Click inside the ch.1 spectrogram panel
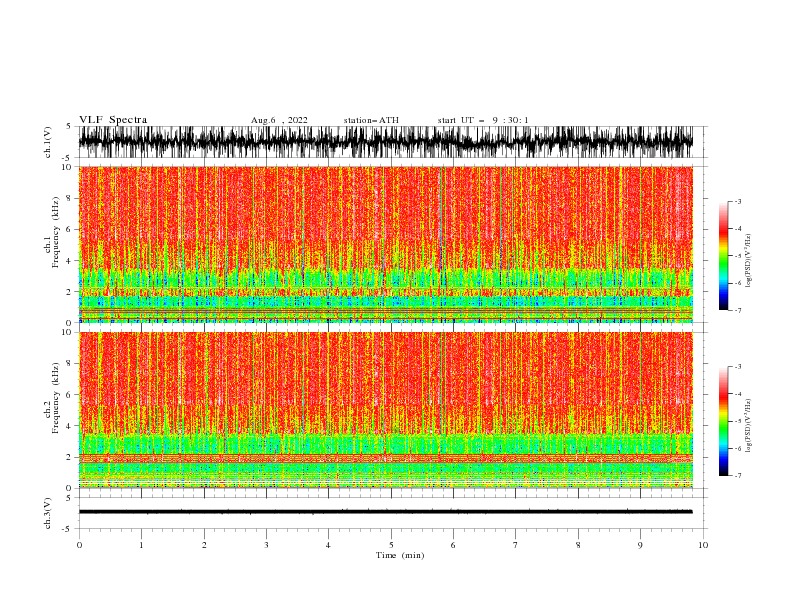The image size is (792, 612). pos(385,244)
